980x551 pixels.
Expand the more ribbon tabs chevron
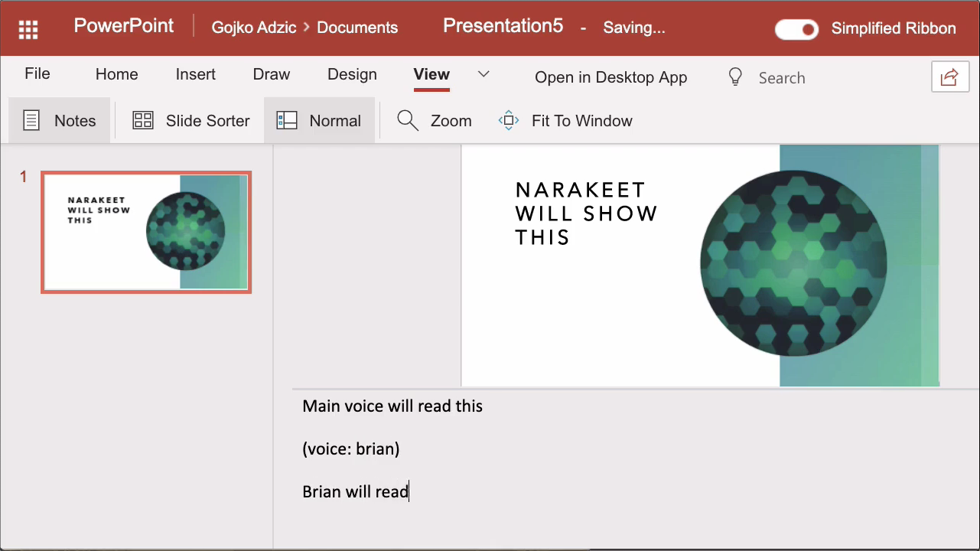pos(483,74)
